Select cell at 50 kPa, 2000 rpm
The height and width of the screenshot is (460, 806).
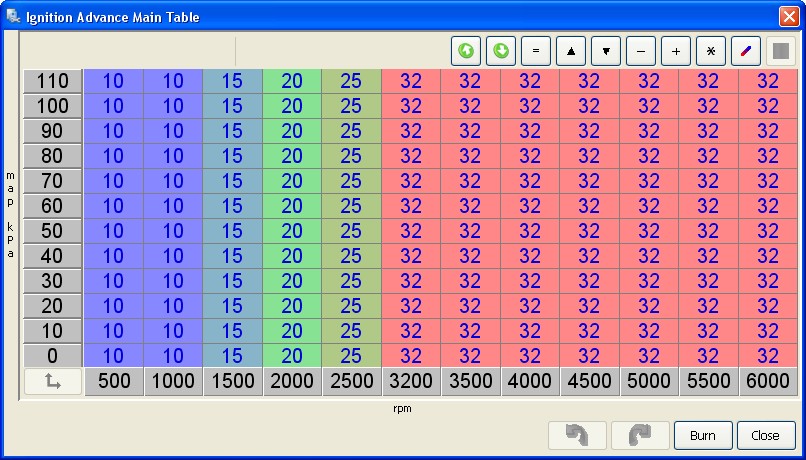[x=292, y=231]
